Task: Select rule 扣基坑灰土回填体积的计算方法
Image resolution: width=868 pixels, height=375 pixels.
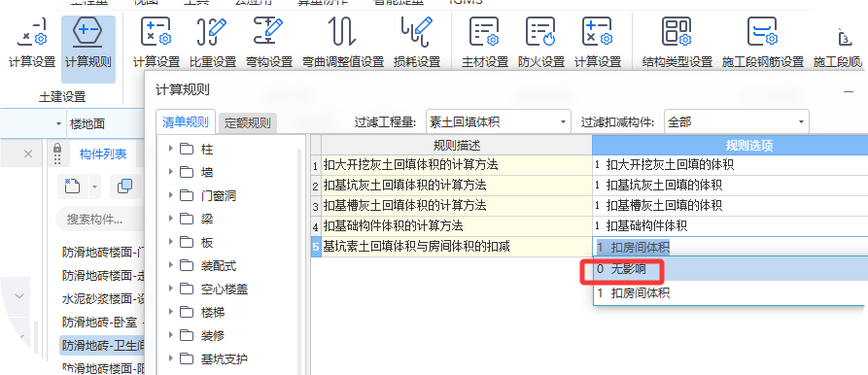Action: [x=456, y=186]
